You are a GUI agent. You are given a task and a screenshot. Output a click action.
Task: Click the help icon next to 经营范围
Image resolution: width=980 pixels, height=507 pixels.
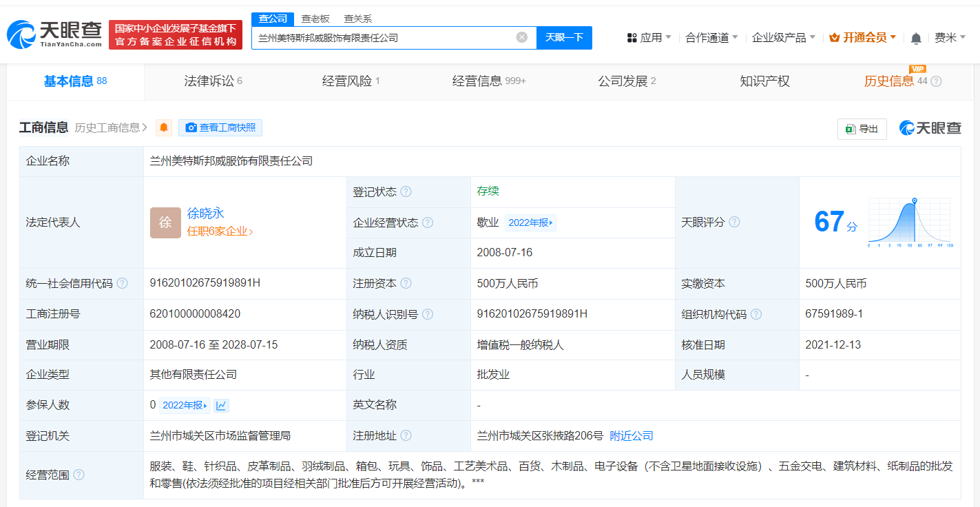pyautogui.click(x=81, y=475)
